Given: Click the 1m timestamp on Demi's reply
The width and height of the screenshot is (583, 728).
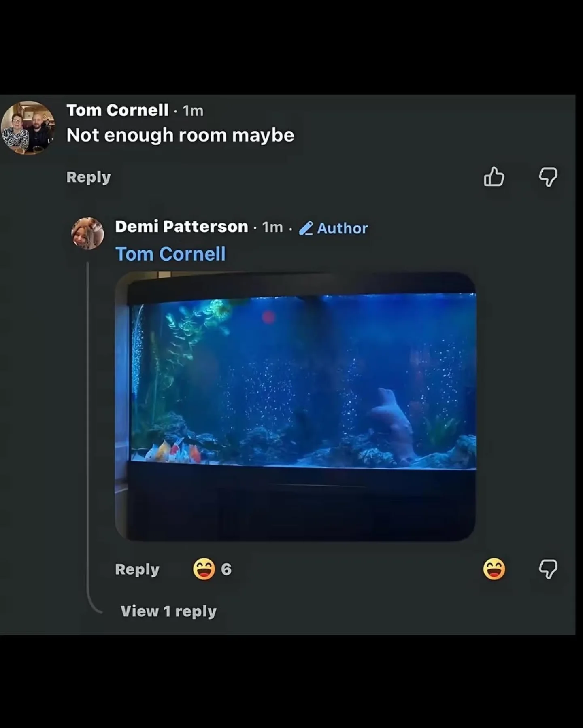Looking at the screenshot, I should (272, 227).
